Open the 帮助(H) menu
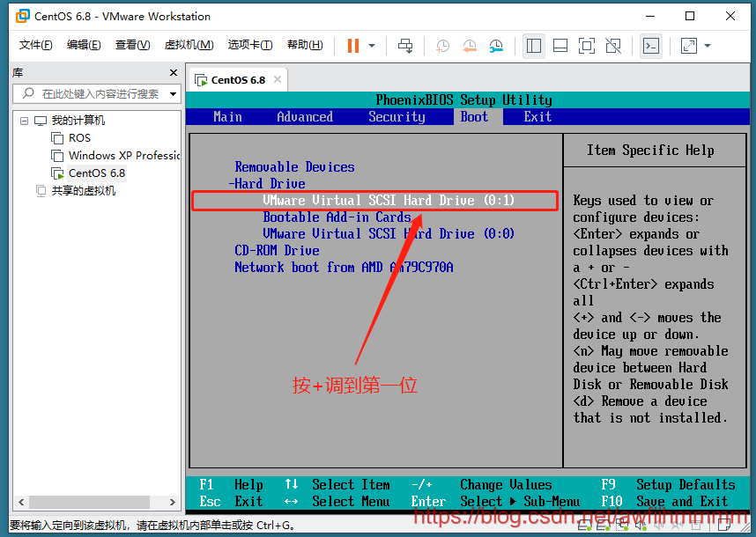Viewport: 756px width, 537px height. pyautogui.click(x=305, y=45)
